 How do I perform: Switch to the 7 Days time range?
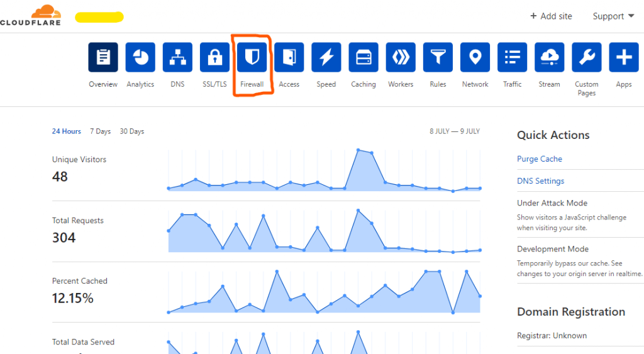[100, 131]
